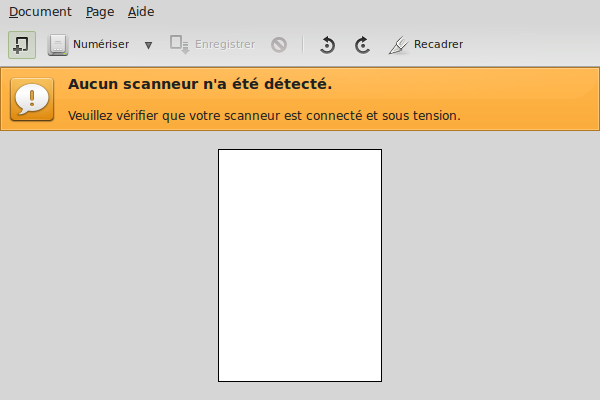This screenshot has width=600, height=400.
Task: Expand the Numériser dropdown arrow
Action: pos(148,45)
